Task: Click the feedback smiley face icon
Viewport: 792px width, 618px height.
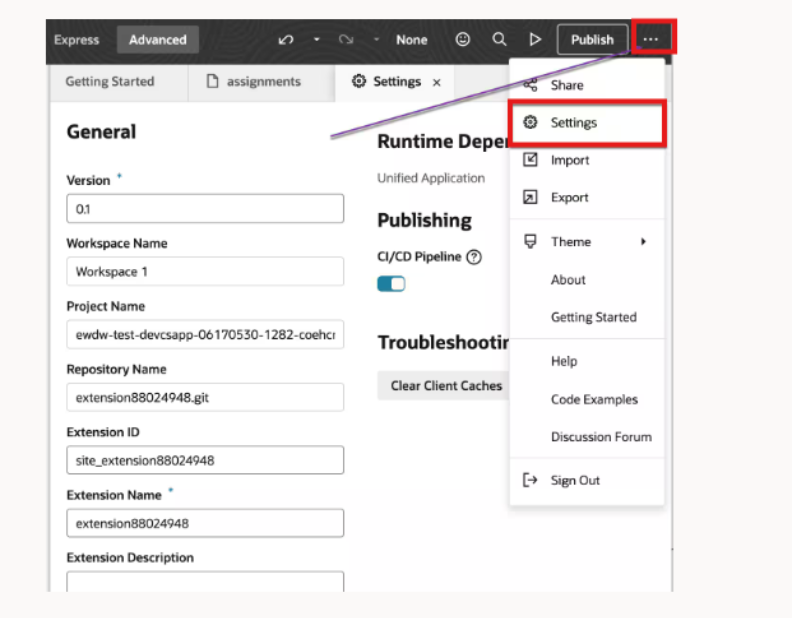Action: click(463, 39)
